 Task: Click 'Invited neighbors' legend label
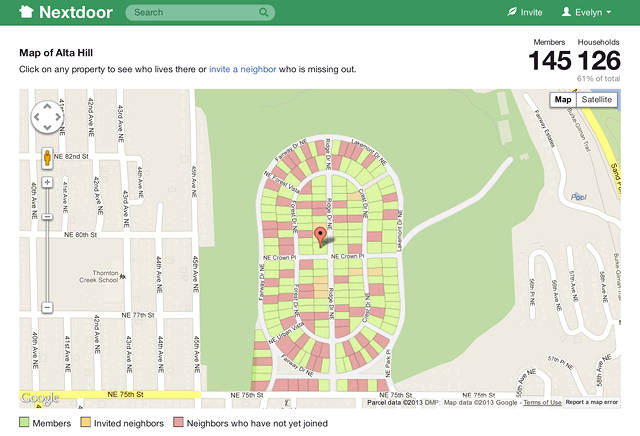coord(129,423)
